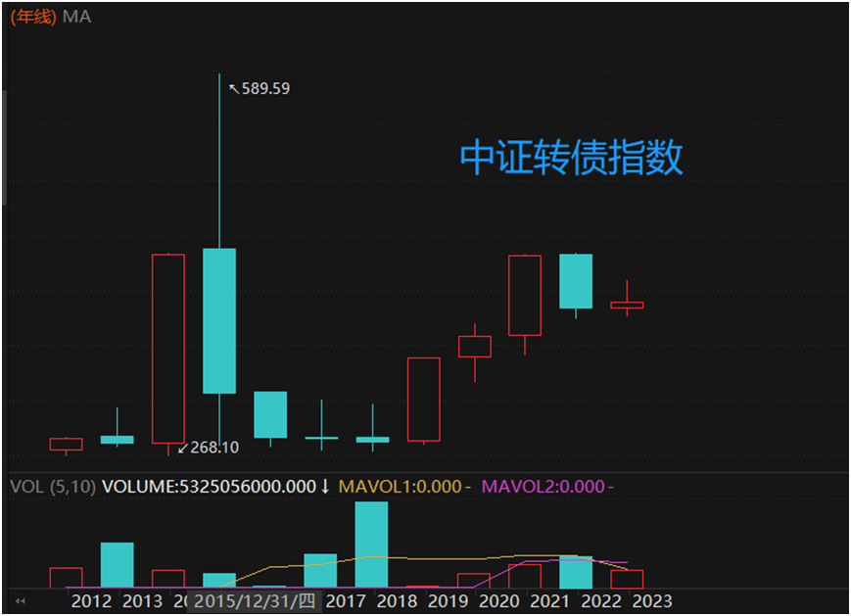Click the 年线 period label
Image resolution: width=851 pixels, height=616 pixels.
coord(33,17)
